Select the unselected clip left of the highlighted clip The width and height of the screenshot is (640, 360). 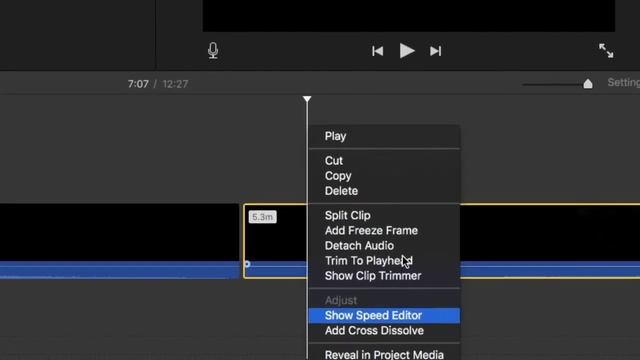pos(120,241)
